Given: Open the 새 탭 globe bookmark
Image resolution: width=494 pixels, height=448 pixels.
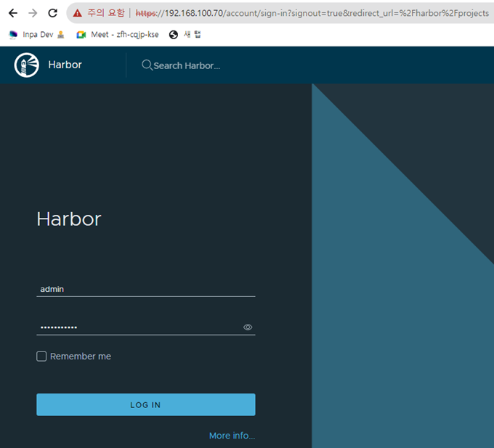Looking at the screenshot, I should [x=185, y=35].
